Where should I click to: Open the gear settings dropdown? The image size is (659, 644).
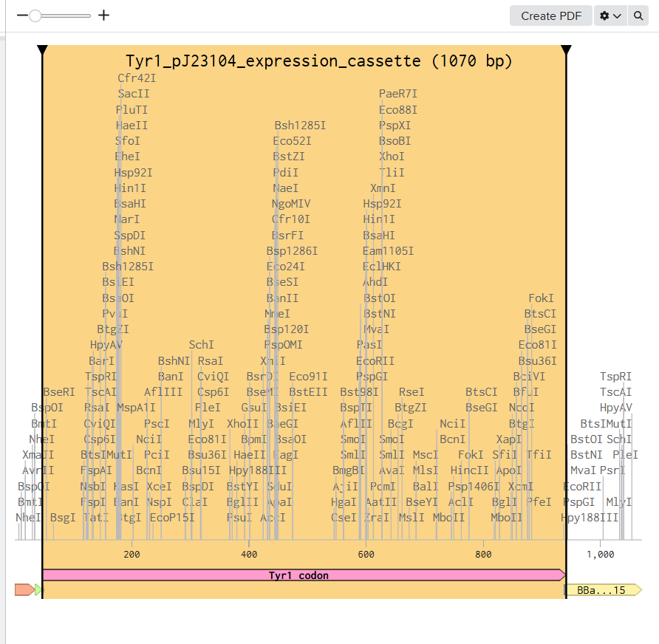610,16
